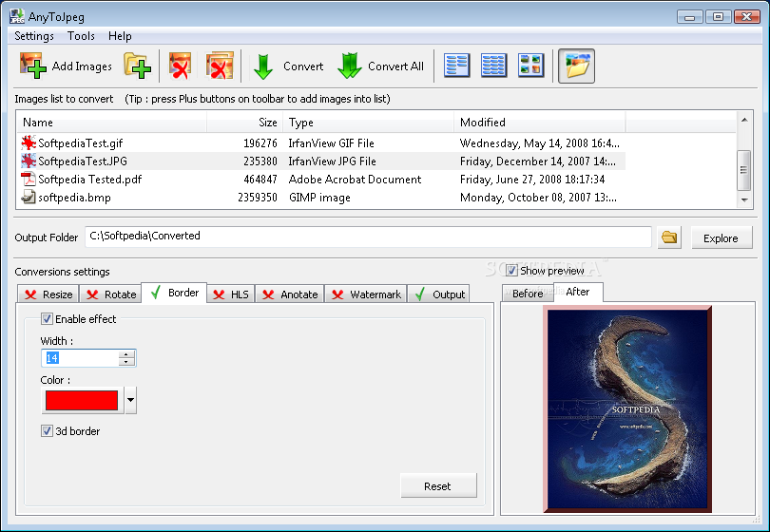Browse for output folder with folder icon
This screenshot has height=532, width=770.
pos(669,237)
